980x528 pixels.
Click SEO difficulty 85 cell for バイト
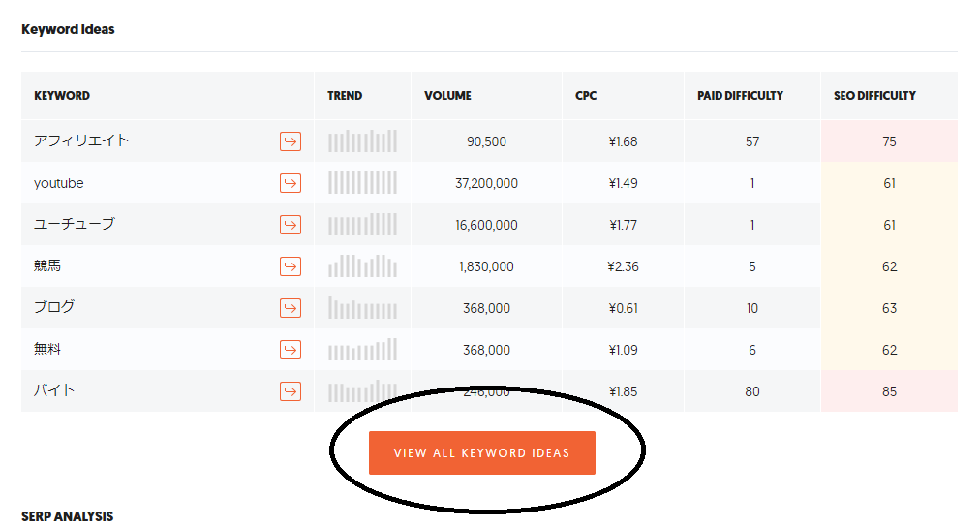pyautogui.click(x=889, y=391)
